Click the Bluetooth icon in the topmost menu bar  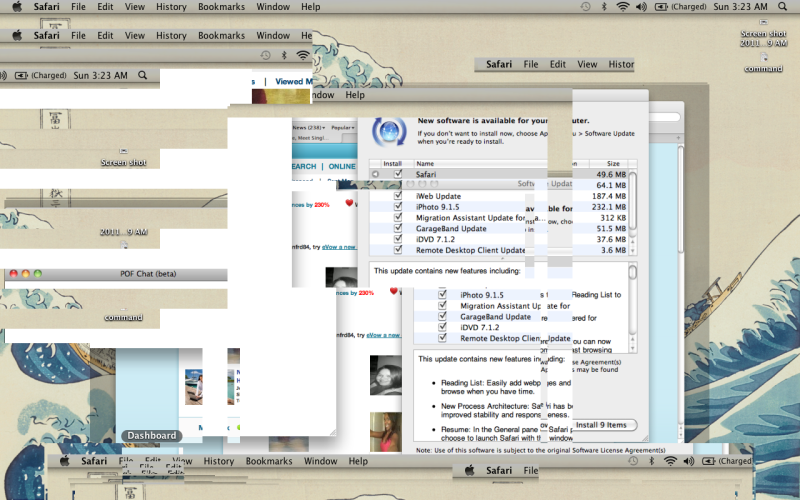[x=604, y=7]
